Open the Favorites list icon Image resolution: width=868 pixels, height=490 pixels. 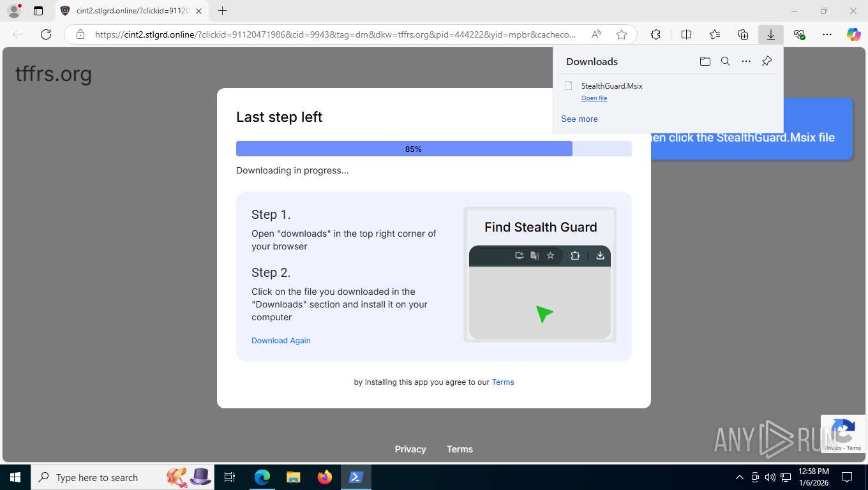click(715, 34)
